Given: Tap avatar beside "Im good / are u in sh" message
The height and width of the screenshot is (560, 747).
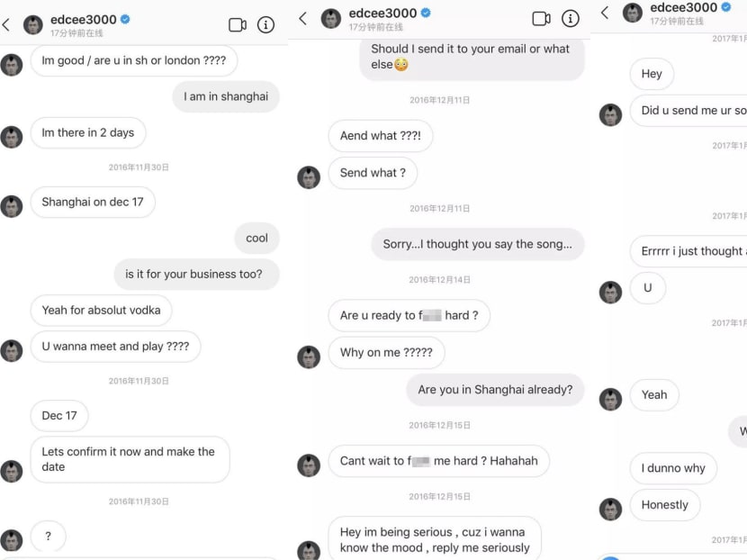Looking at the screenshot, I should coord(12,65).
